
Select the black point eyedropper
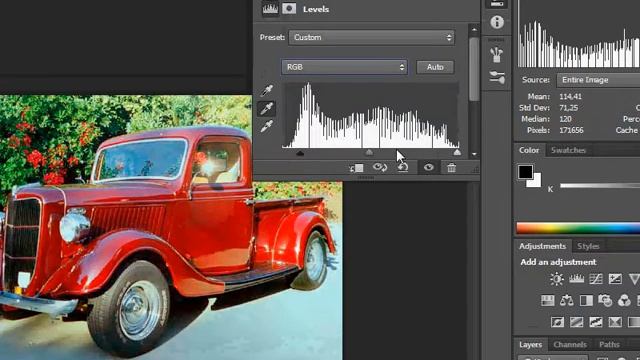[267, 90]
